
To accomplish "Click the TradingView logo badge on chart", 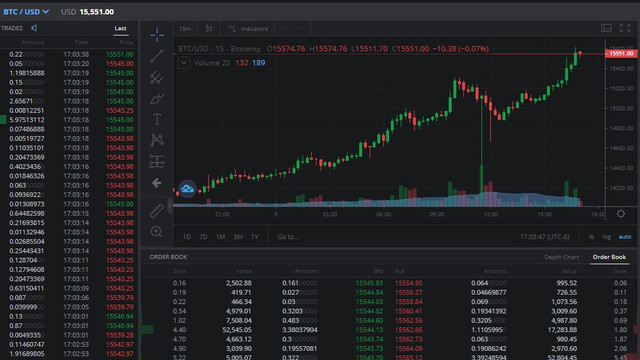I will [x=187, y=189].
